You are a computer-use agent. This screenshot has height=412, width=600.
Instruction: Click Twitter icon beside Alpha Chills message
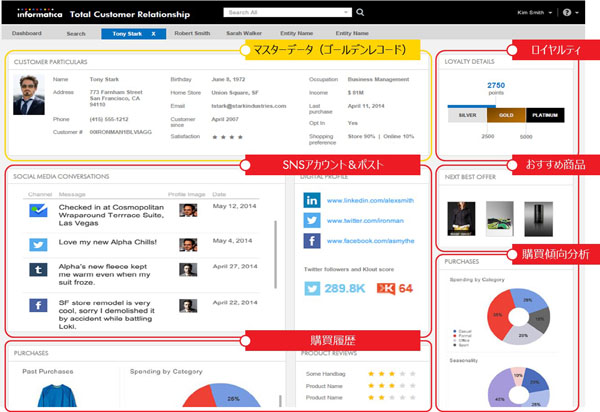(38, 245)
